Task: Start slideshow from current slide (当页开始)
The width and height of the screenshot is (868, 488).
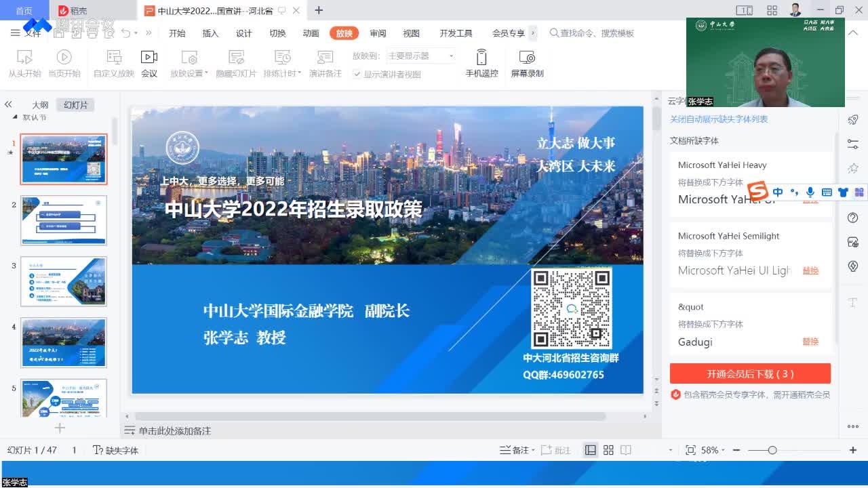Action: click(x=64, y=64)
